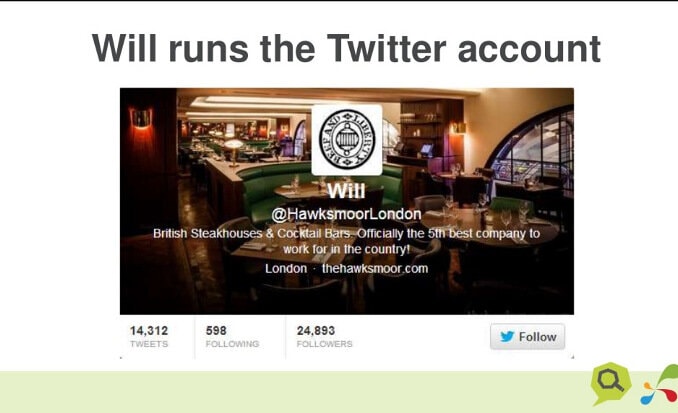Click the London location text

click(x=286, y=269)
